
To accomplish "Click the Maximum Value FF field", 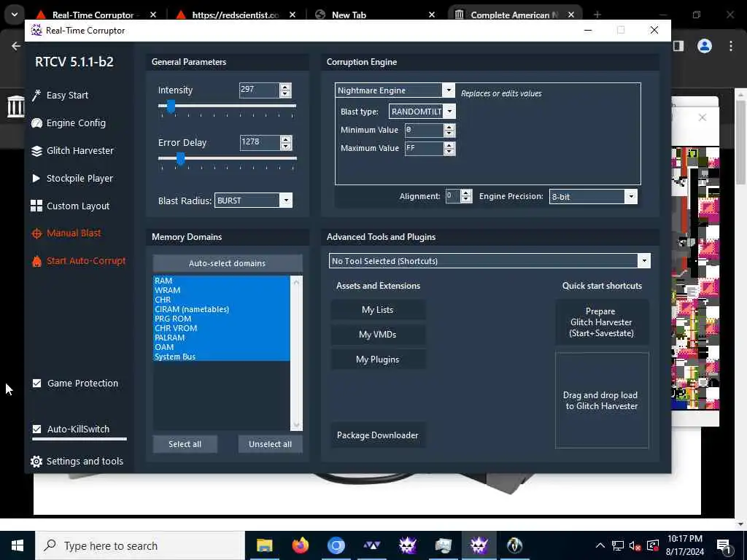I will click(424, 149).
